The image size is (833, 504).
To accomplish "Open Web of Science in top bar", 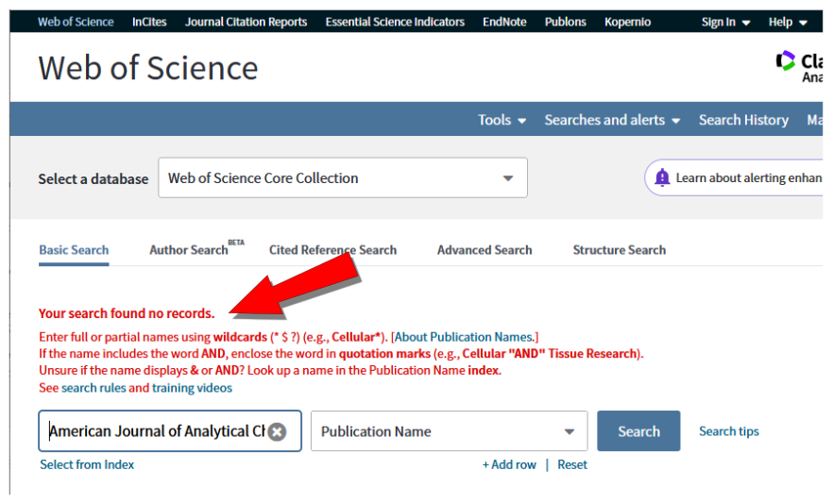I will click(x=76, y=23).
